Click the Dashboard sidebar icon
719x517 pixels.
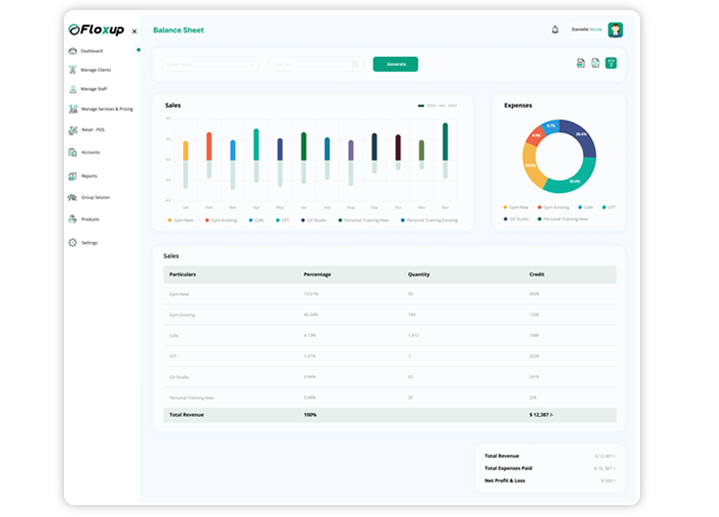73,50
